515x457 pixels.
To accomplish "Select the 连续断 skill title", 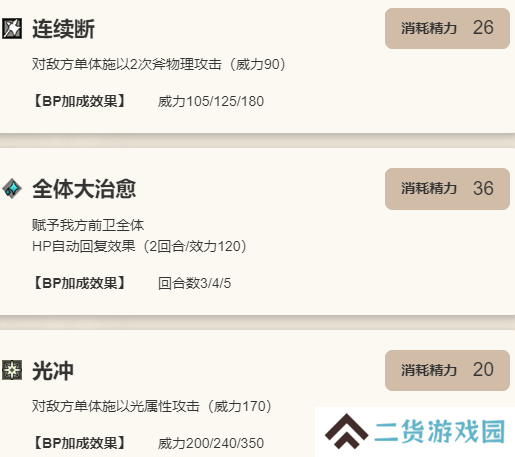I will tap(63, 29).
